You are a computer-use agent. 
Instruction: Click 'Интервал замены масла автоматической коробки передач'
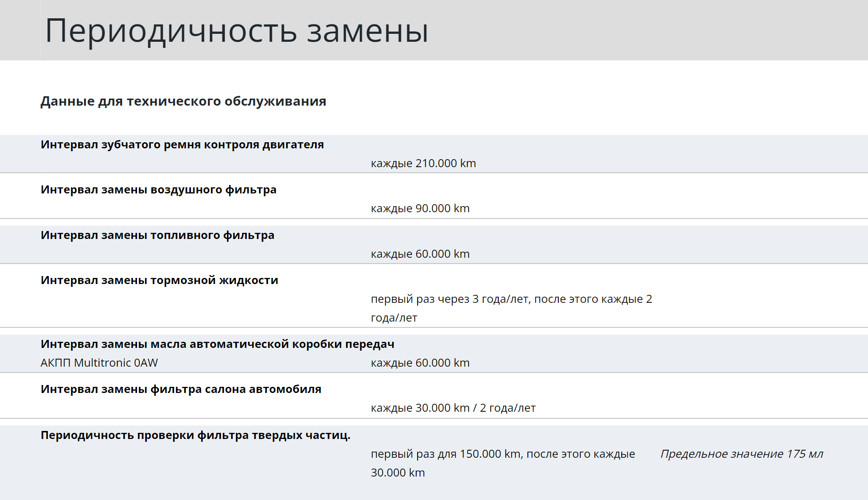pyautogui.click(x=217, y=344)
